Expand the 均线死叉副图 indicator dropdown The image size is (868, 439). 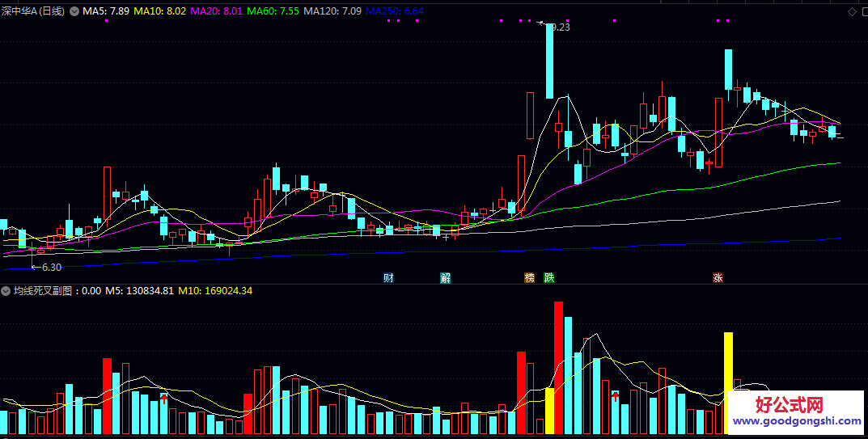point(6,290)
